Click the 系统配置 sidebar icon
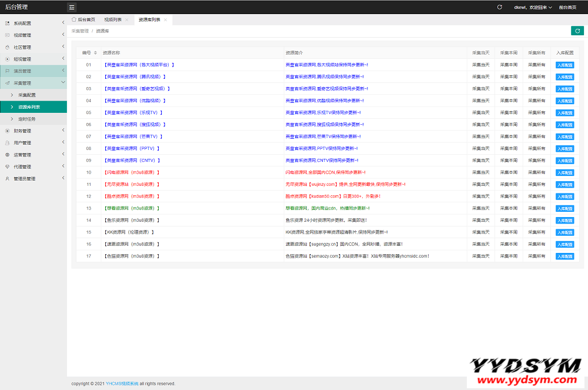588x390 pixels. pos(7,23)
